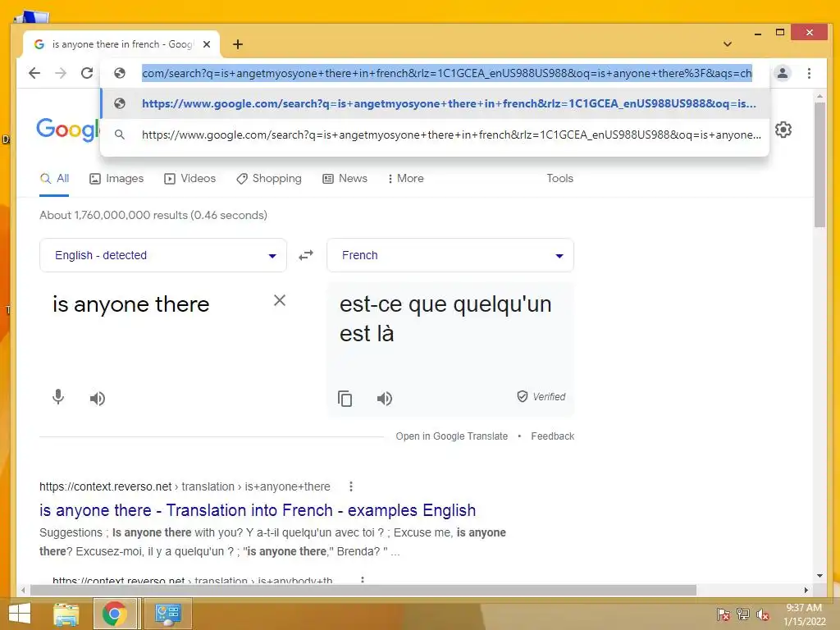Image resolution: width=840 pixels, height=630 pixels.
Task: Close the 'is anyone there in french' tab
Action: click(x=207, y=44)
